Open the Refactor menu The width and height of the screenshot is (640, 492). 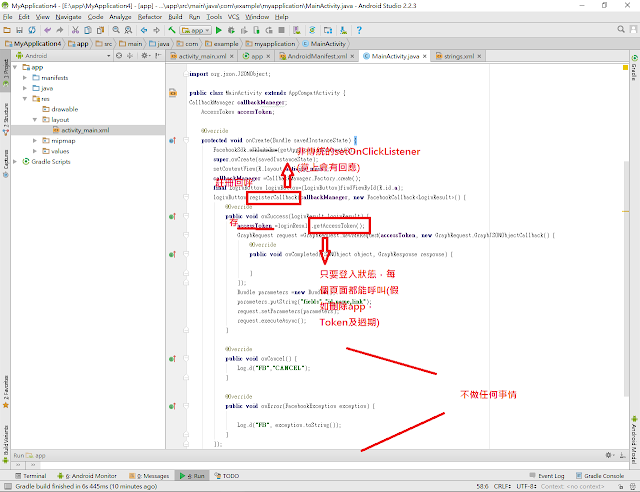pyautogui.click(x=150, y=17)
